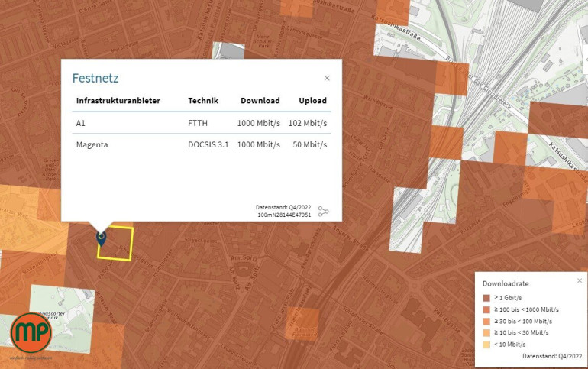
Task: Click the Technik column header
Action: (203, 101)
